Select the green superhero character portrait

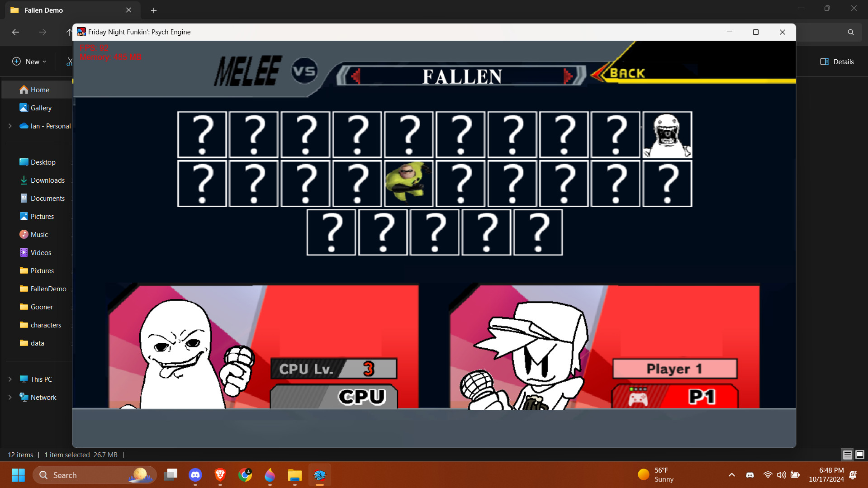408,183
